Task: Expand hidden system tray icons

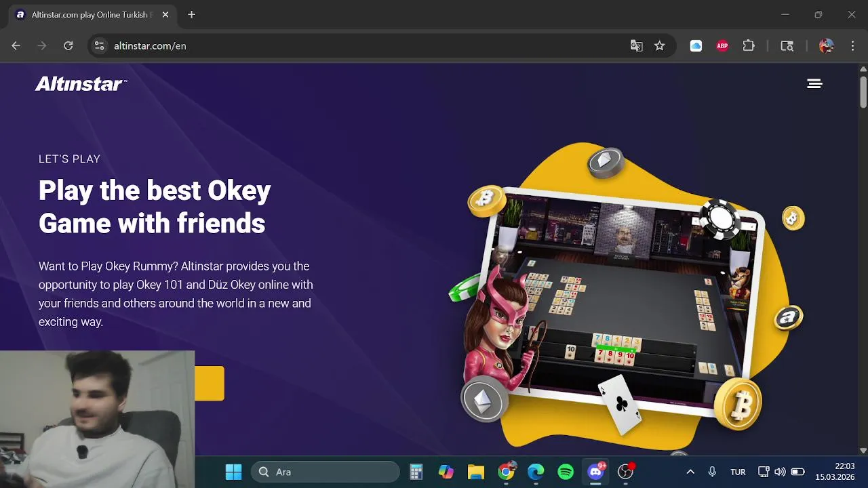Action: 690,472
